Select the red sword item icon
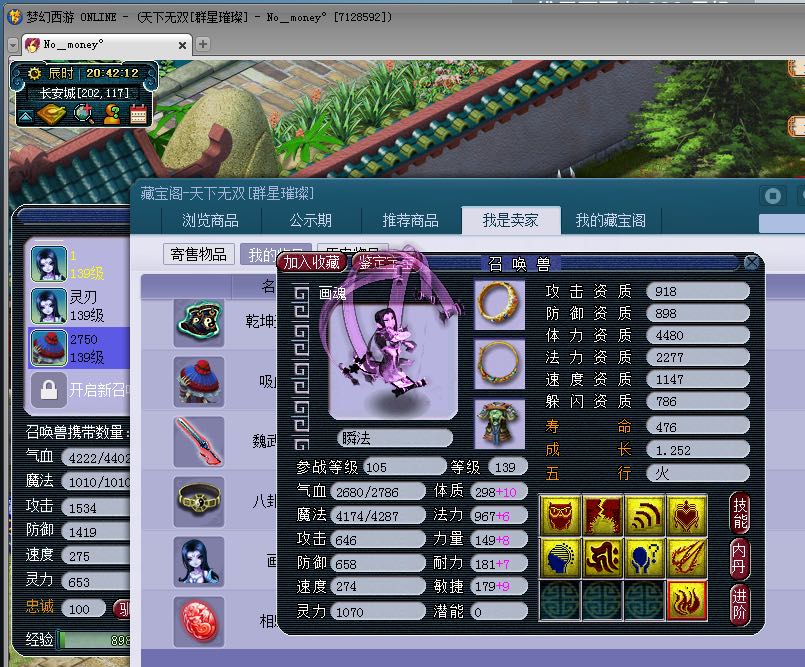This screenshot has width=805, height=667. (x=199, y=442)
